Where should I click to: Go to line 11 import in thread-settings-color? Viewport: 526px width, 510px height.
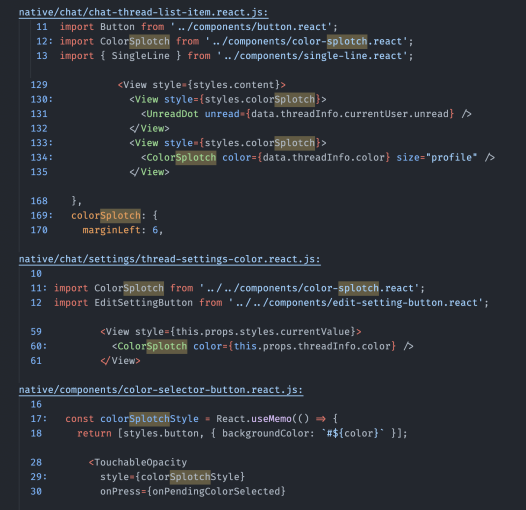coord(239,288)
